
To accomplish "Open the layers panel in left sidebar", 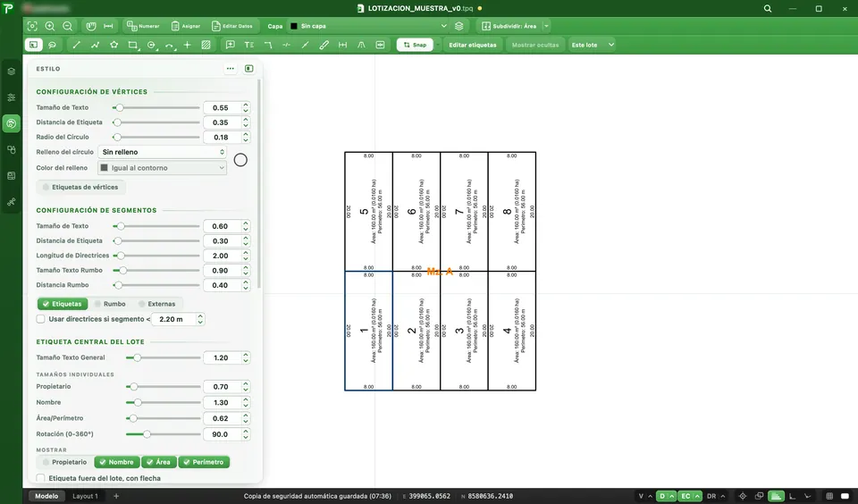I will point(11,71).
